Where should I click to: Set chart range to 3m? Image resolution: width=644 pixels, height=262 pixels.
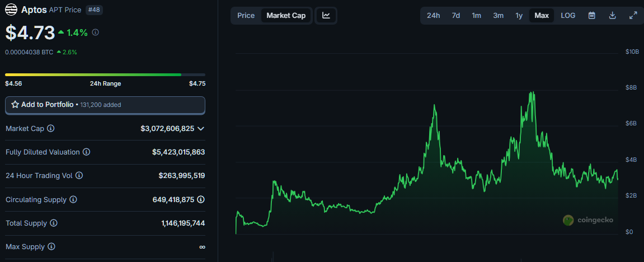click(498, 16)
